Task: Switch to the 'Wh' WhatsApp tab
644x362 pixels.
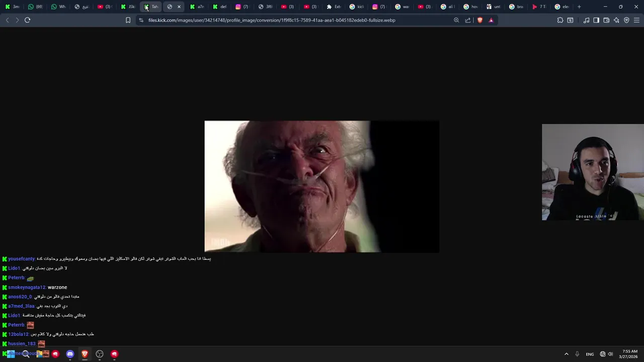Action: pyautogui.click(x=58, y=7)
